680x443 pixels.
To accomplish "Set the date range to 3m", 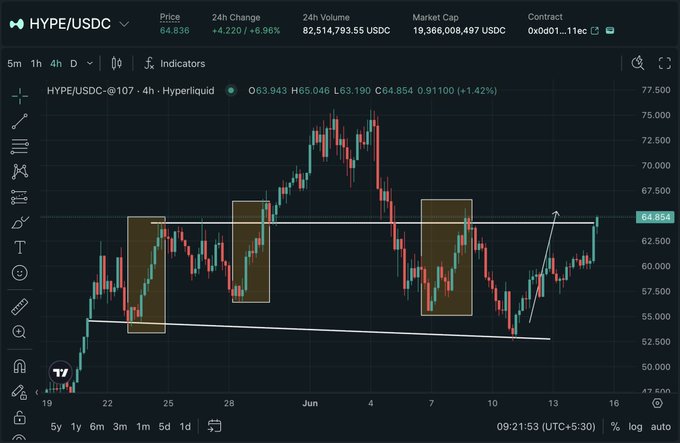I will coord(120,427).
